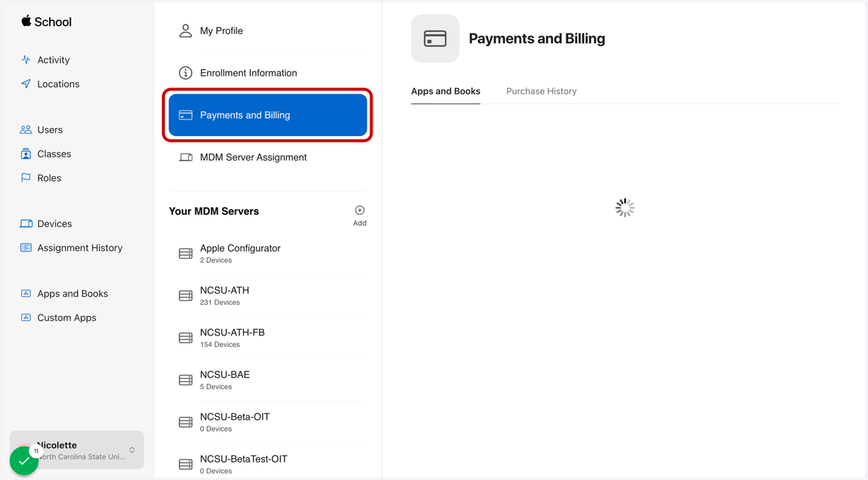Select the NCSU-Beta-OIT server name
The width and height of the screenshot is (868, 480).
click(235, 417)
